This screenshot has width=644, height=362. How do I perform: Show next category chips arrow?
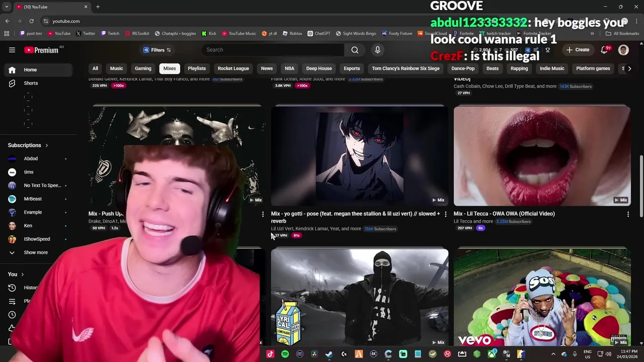(629, 69)
